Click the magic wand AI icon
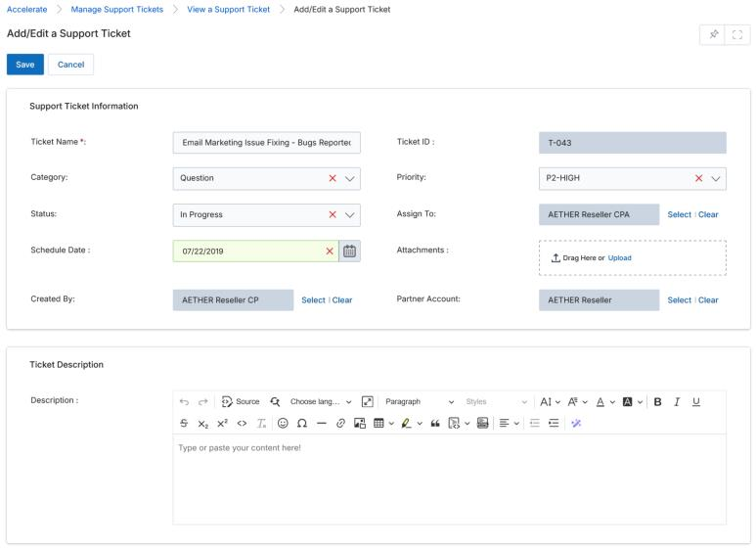 (576, 424)
